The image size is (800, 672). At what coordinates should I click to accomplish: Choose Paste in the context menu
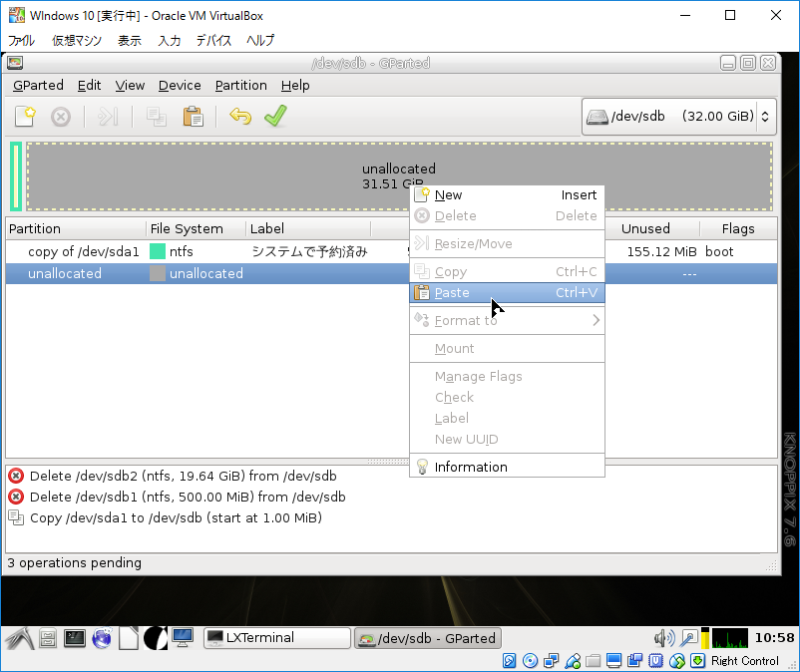507,293
